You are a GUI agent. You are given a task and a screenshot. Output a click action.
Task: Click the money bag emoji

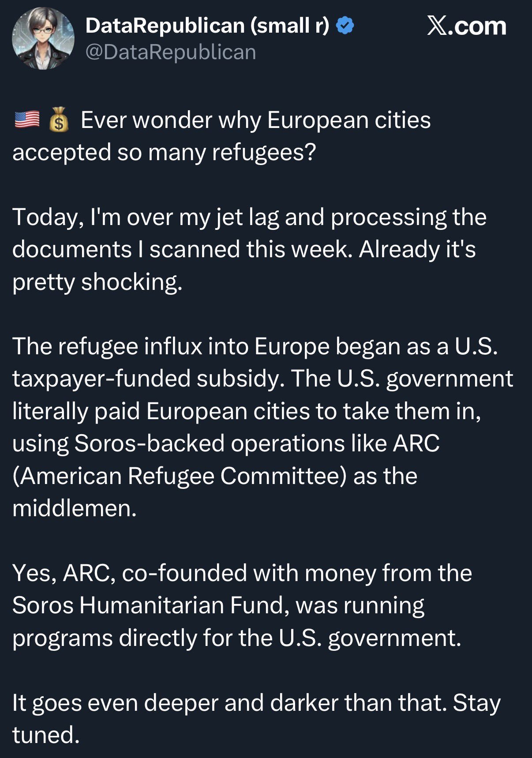59,120
